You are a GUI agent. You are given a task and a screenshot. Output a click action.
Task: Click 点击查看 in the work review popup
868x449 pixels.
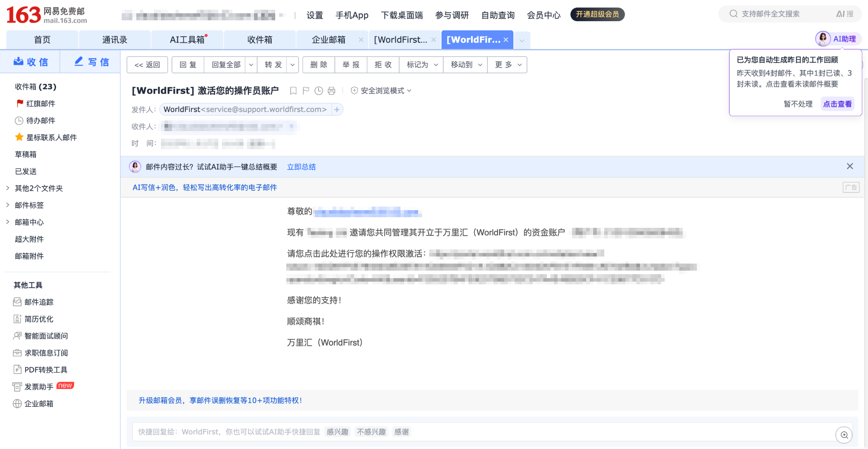click(x=838, y=104)
